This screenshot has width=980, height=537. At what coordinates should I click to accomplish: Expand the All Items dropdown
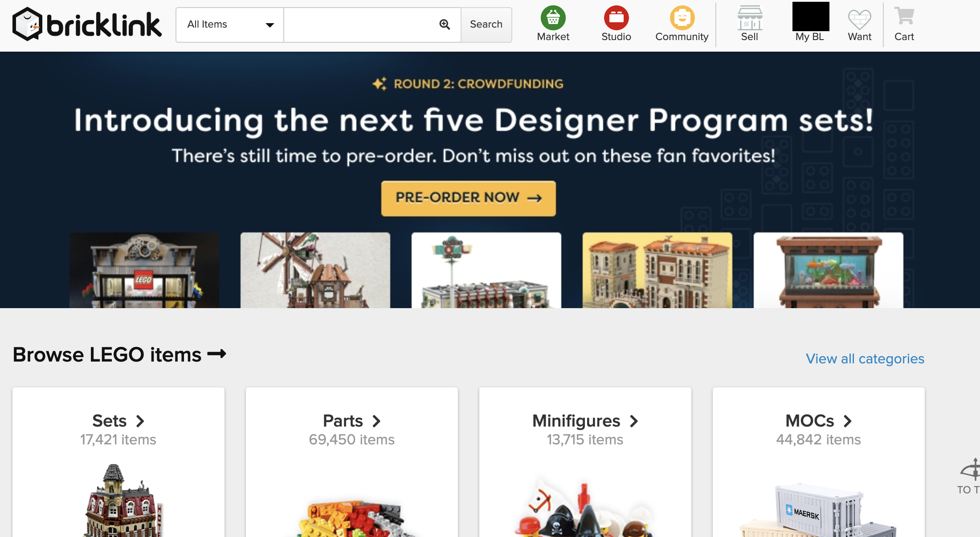[x=229, y=24]
